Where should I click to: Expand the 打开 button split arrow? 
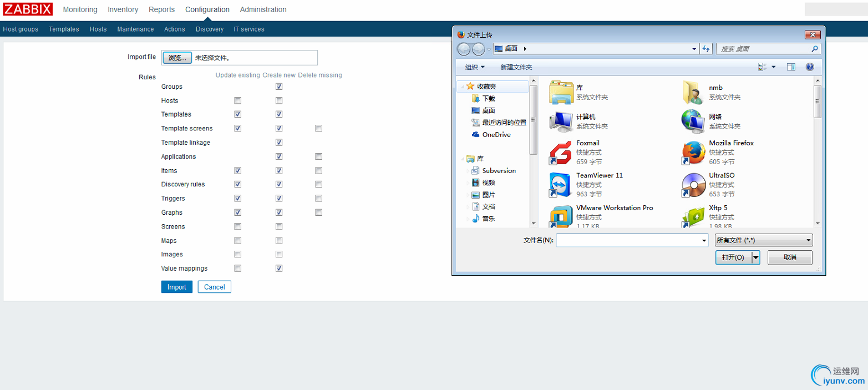tap(755, 257)
